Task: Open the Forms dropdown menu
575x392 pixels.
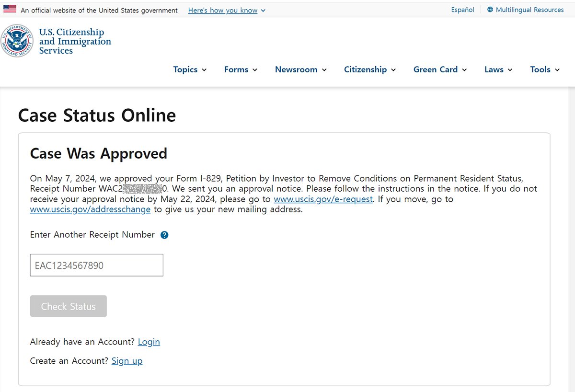Action: [241, 69]
